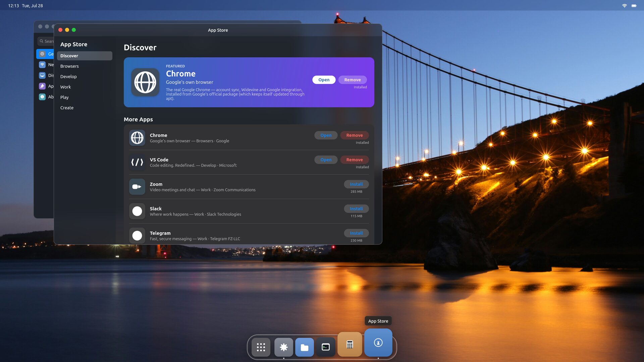Viewport: 644px width, 362px height.
Task: Click 'VS Code' app name
Action: [x=159, y=160]
